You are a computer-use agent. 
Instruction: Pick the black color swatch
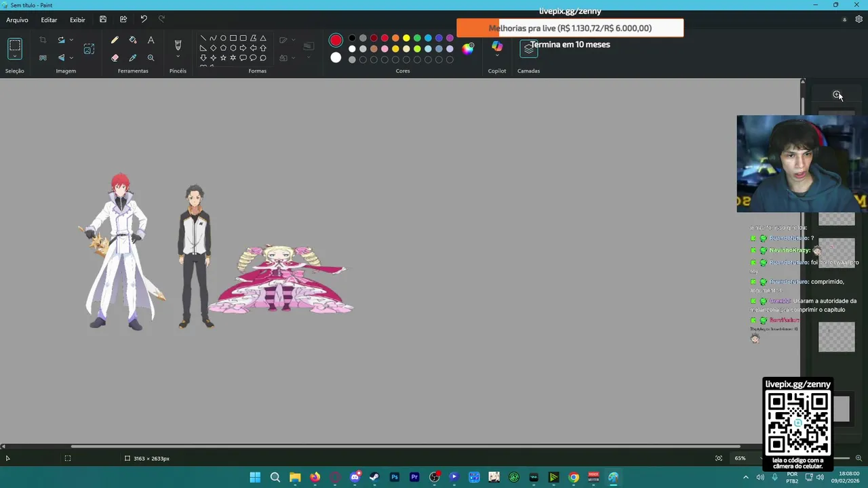352,38
